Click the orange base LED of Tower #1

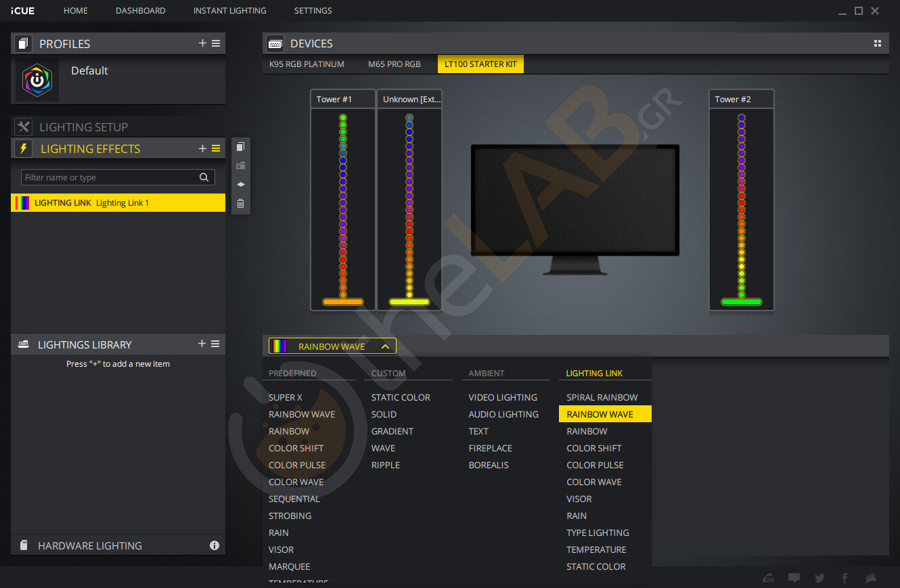(x=343, y=302)
